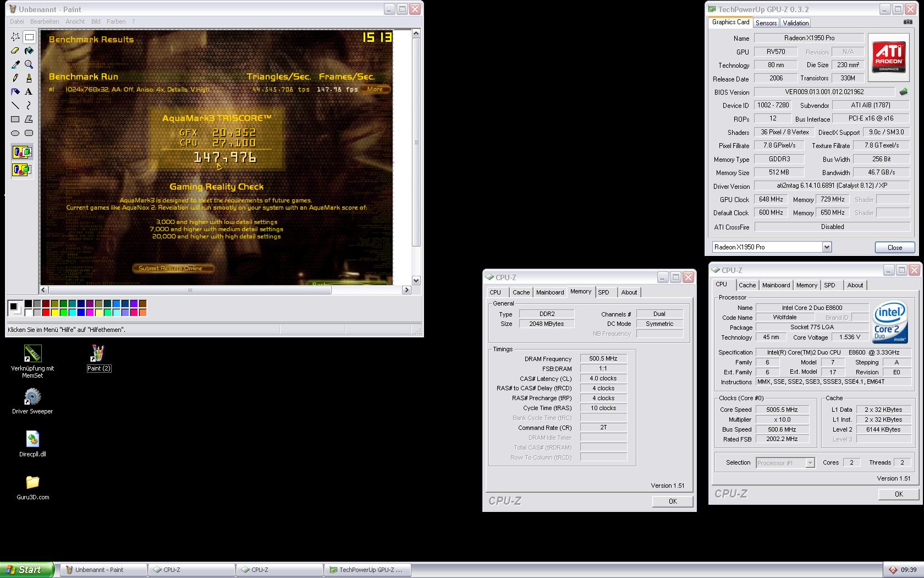Pick the yellow color swatch in palette

54,313
